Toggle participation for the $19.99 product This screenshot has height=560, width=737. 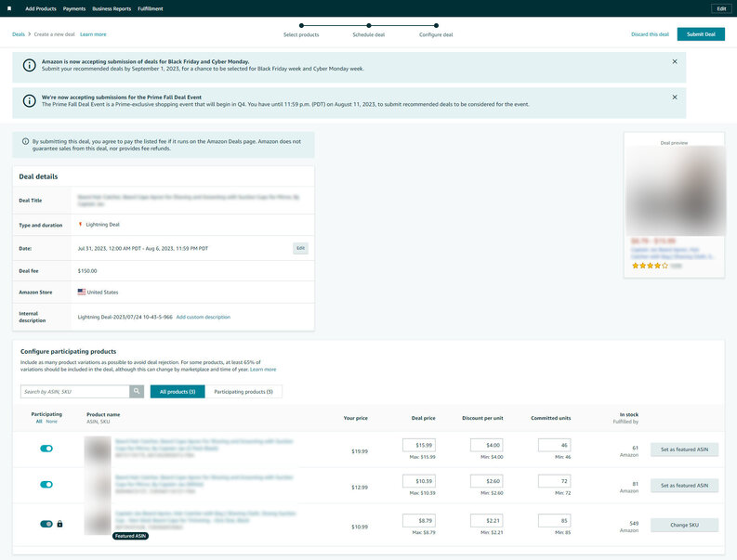[x=46, y=449]
